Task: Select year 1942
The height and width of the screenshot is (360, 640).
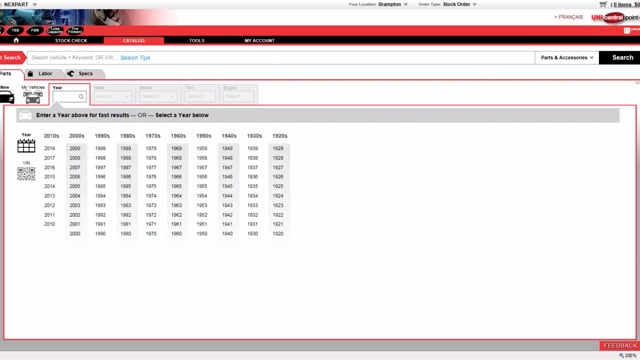Action: point(227,215)
